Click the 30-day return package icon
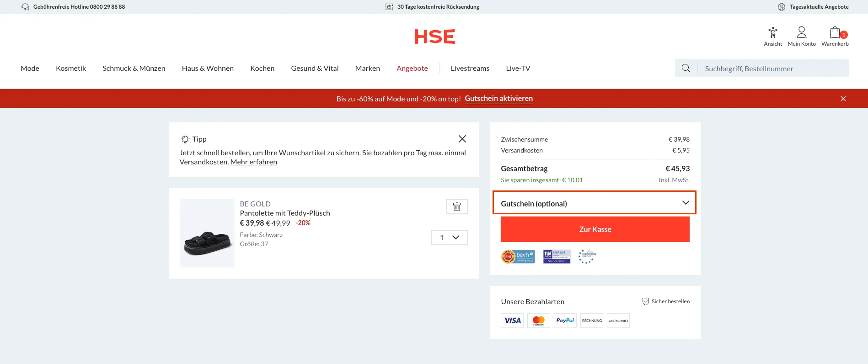Screen dimensions: 868x364 point(389,7)
